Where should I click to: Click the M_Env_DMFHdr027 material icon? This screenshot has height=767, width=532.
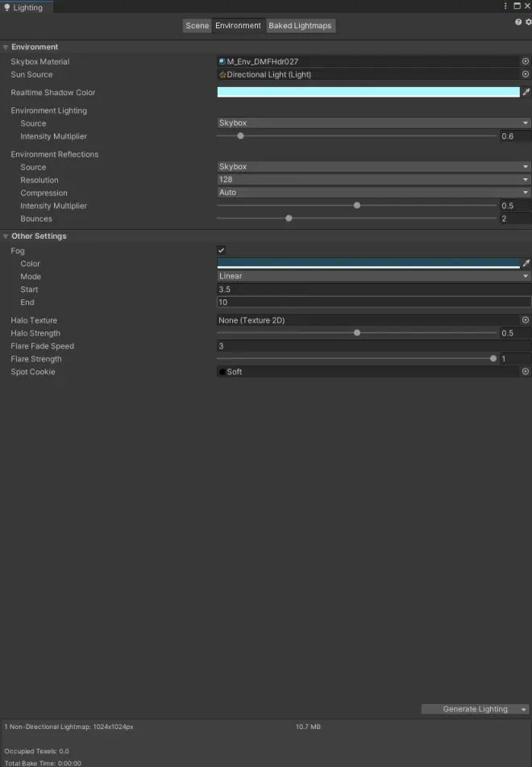tap(222, 61)
